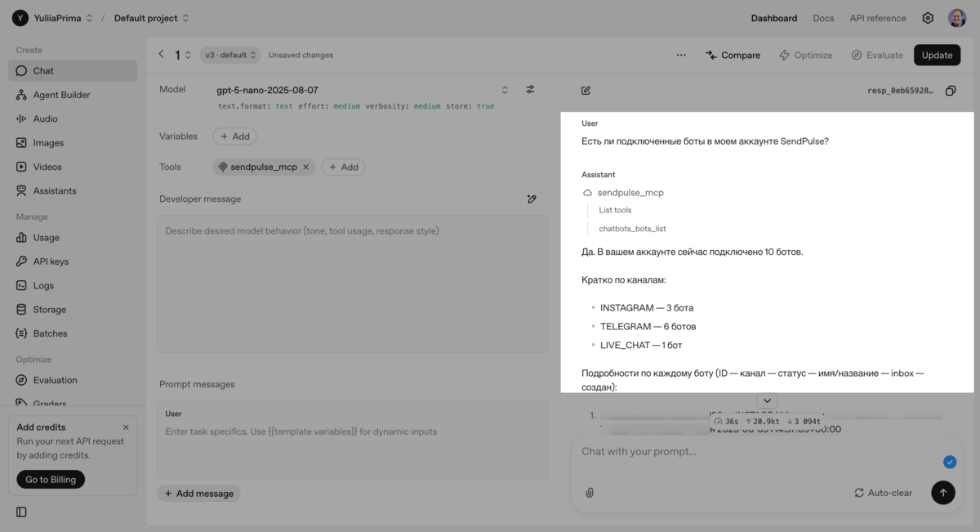Open the Default project switcher
This screenshot has width=980, height=532.
(151, 18)
